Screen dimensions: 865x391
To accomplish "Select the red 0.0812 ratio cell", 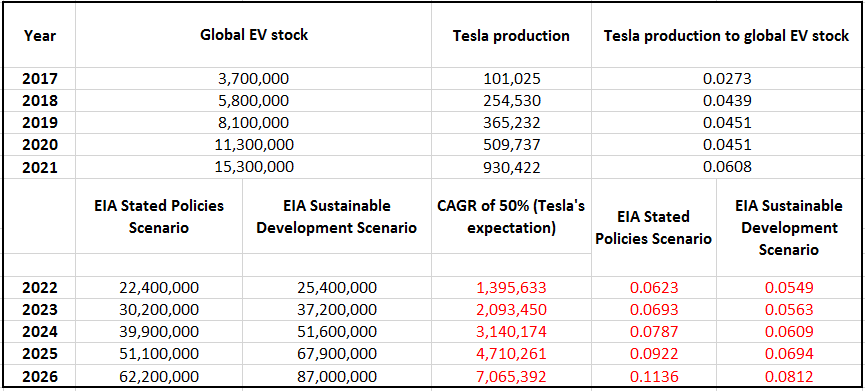I will (789, 376).
